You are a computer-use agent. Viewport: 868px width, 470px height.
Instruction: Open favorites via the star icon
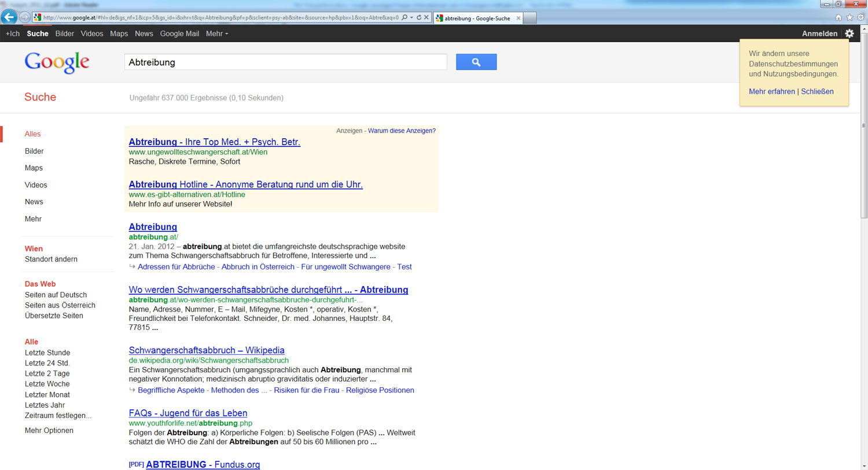[x=849, y=17]
